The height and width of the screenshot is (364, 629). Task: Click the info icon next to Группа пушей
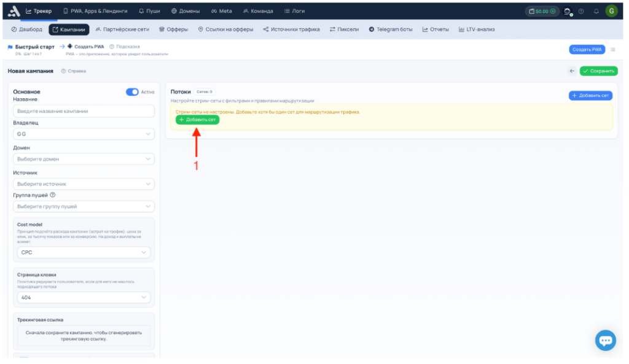[x=53, y=195]
